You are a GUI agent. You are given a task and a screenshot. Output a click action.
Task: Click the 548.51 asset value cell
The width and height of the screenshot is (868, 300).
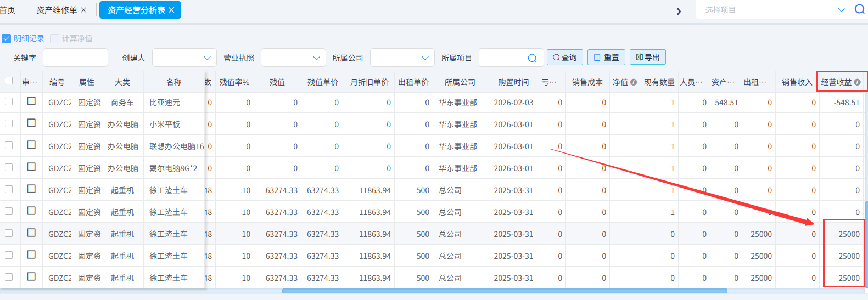[x=726, y=103]
